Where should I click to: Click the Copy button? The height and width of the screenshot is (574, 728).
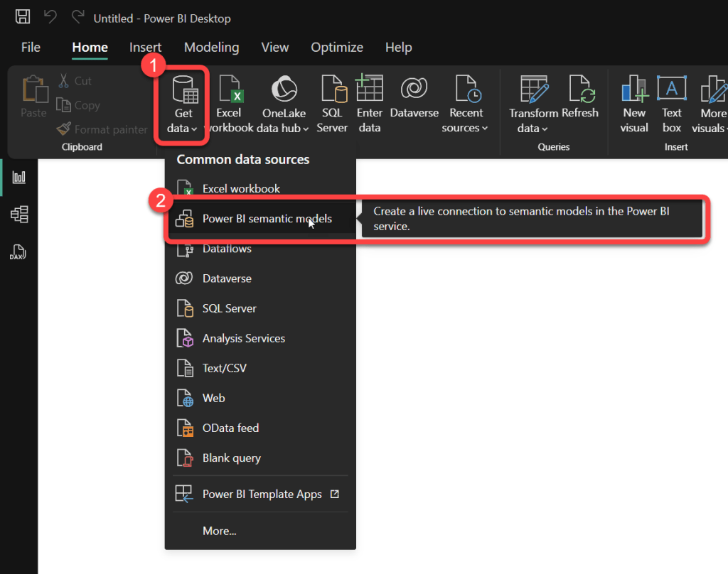[x=78, y=105]
